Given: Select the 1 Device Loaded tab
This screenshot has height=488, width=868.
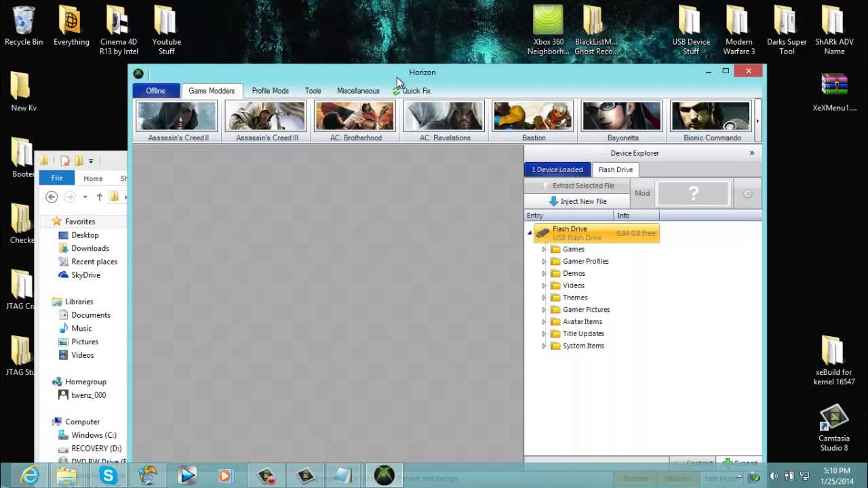Looking at the screenshot, I should click(557, 169).
